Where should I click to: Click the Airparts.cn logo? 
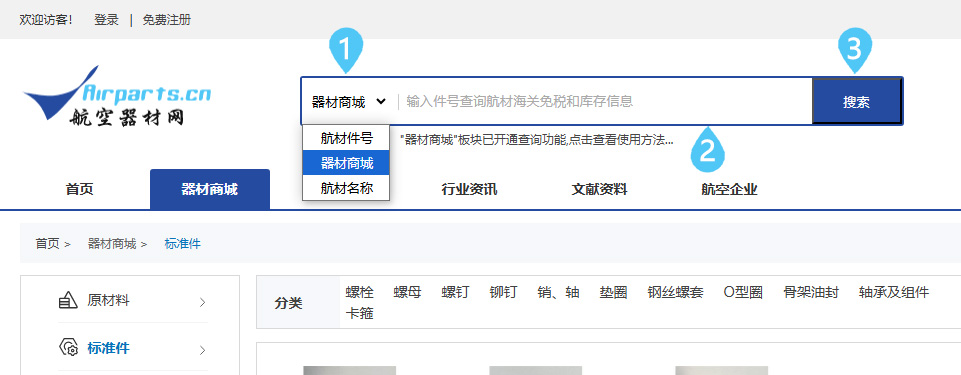[116, 96]
